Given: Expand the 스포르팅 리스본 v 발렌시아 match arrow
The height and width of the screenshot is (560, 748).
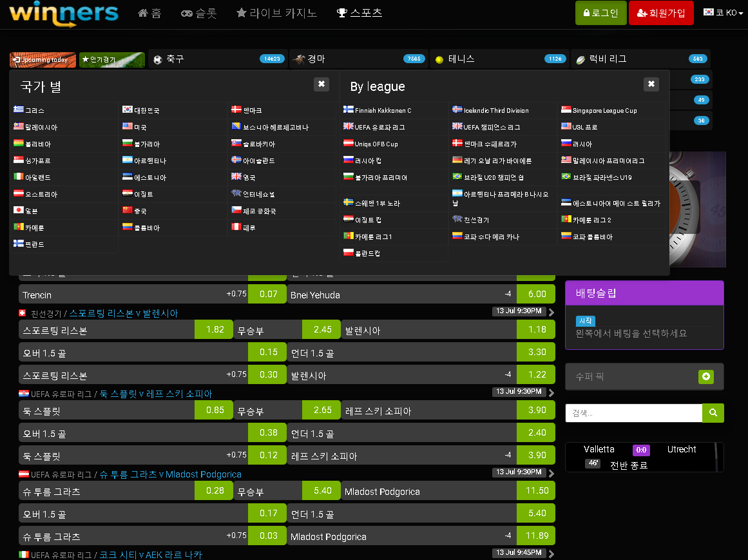Looking at the screenshot, I should click(x=551, y=313).
